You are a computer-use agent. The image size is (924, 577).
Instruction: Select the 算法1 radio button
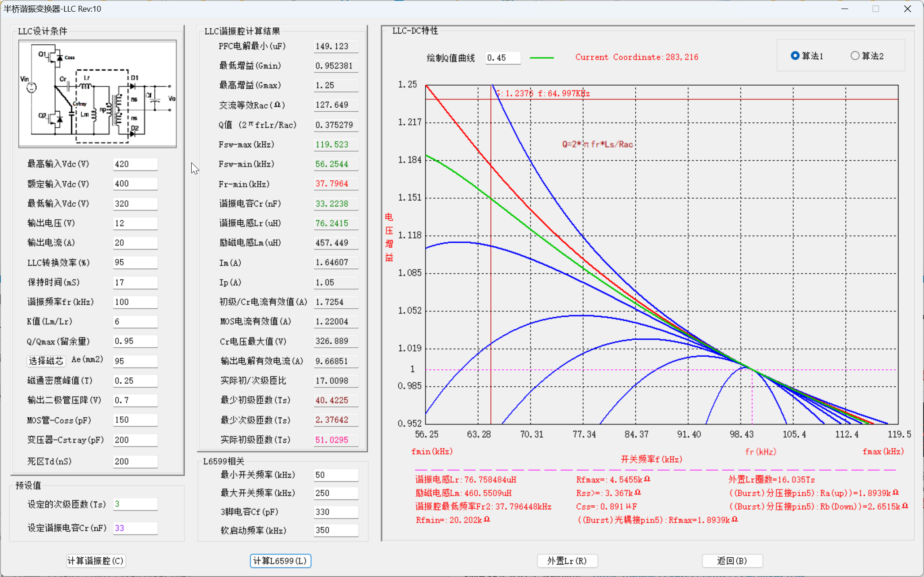point(795,56)
